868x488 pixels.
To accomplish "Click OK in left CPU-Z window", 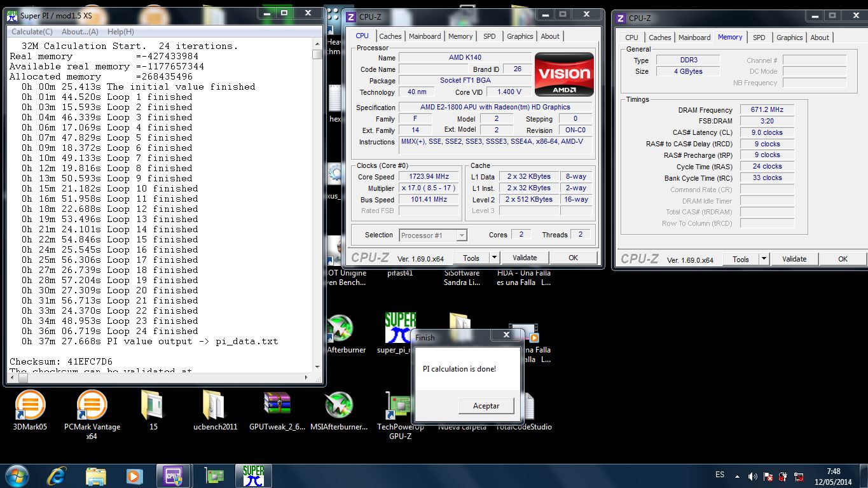I will (573, 258).
